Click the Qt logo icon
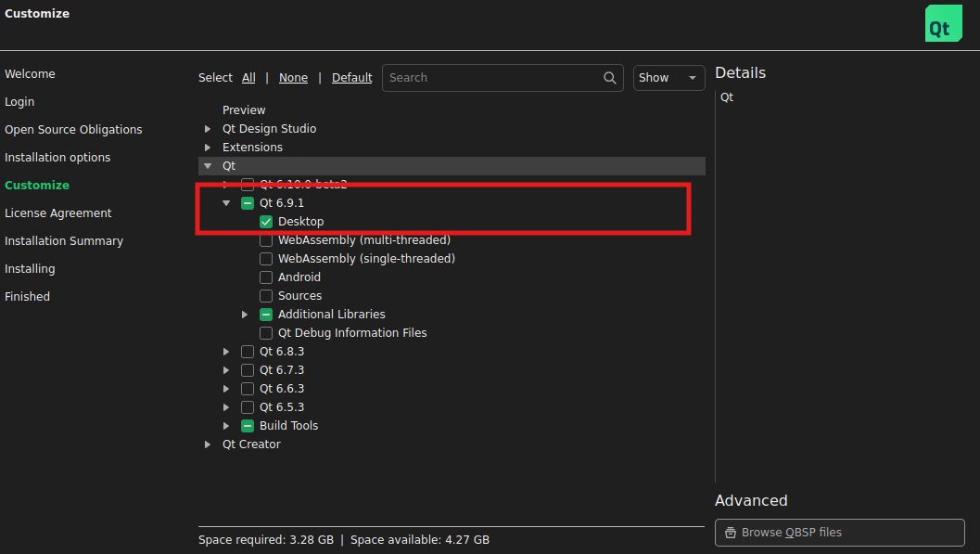Image resolution: width=980 pixels, height=554 pixels. click(943, 23)
